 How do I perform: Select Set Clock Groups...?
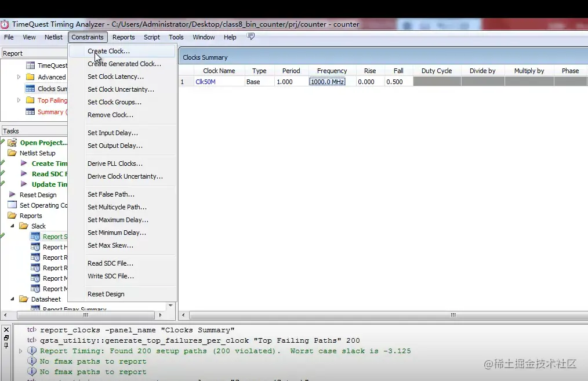pos(122,102)
